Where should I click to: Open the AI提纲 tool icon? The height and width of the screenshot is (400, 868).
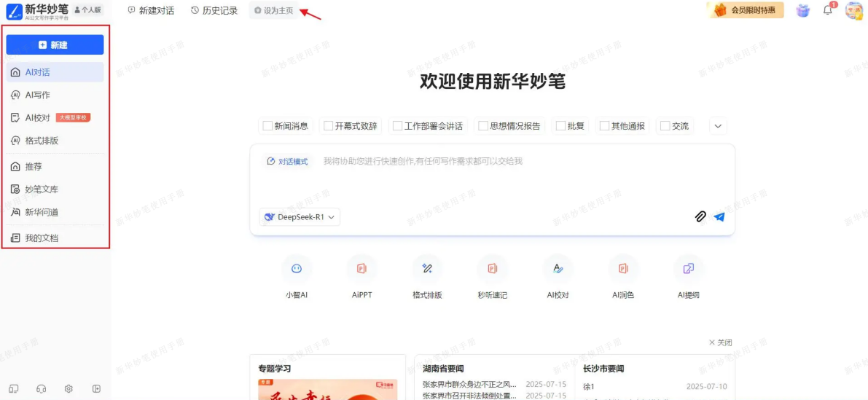coord(689,269)
